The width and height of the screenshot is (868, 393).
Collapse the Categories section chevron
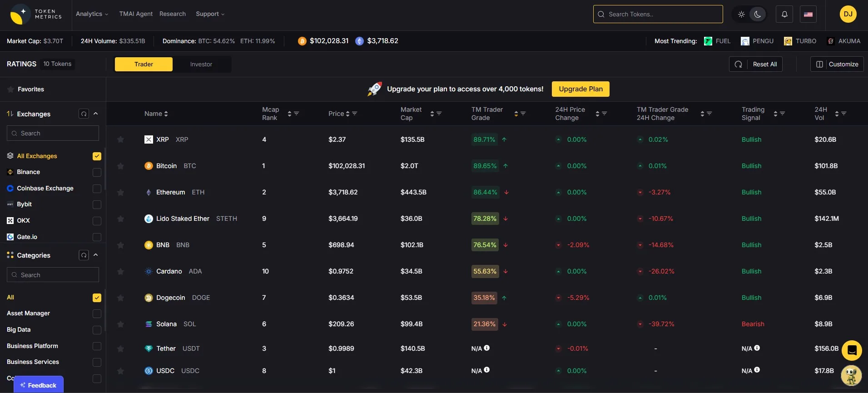pos(96,255)
